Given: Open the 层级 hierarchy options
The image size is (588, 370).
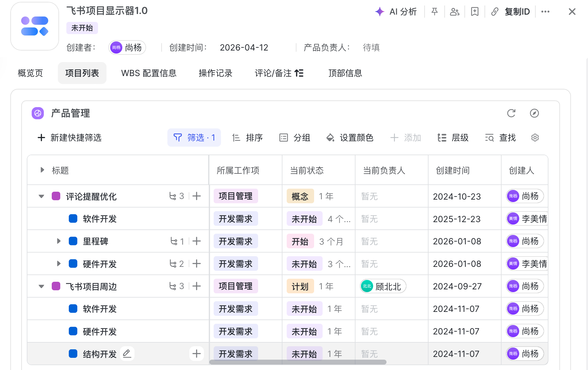Looking at the screenshot, I should (x=453, y=138).
